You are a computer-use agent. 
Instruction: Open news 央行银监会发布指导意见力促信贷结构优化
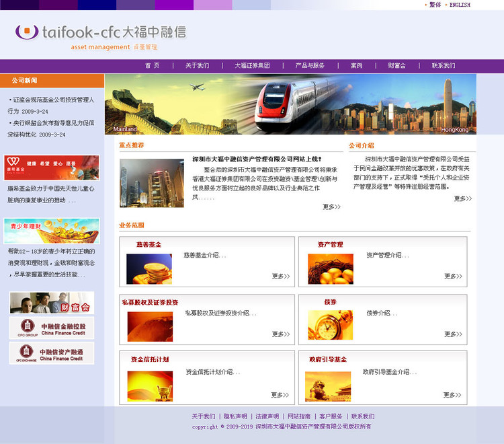point(51,128)
